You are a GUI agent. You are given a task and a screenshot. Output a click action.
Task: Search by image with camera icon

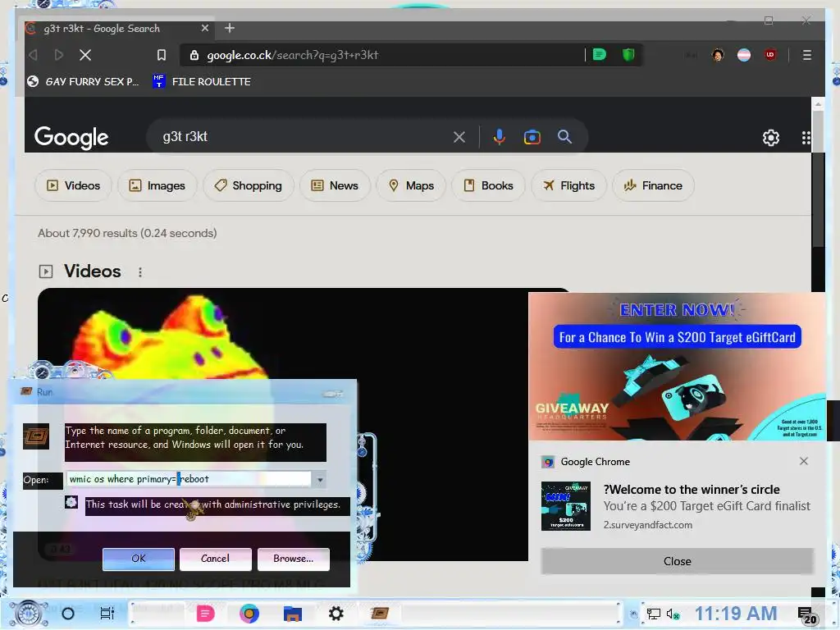click(532, 137)
